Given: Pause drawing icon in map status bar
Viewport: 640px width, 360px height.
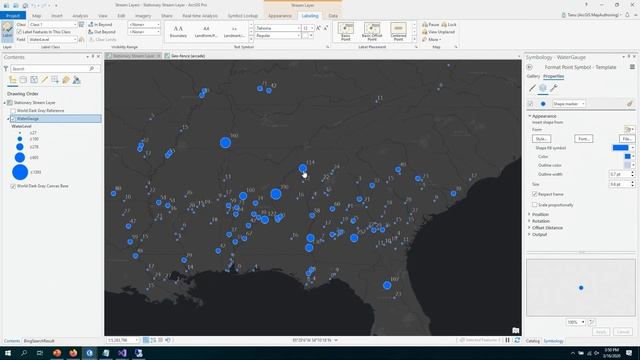Looking at the screenshot, I should (508, 340).
